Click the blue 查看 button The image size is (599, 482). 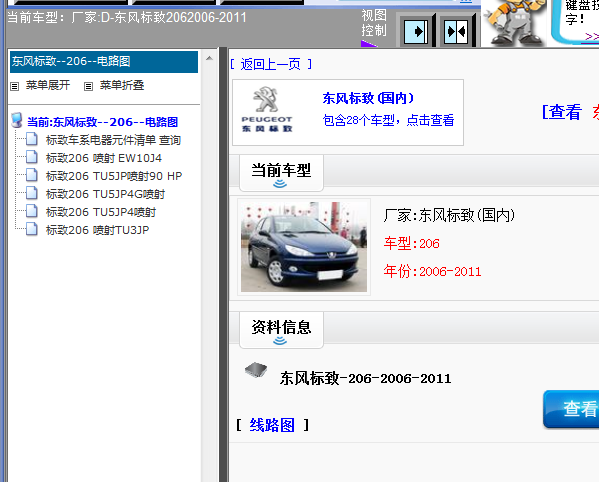click(x=571, y=409)
